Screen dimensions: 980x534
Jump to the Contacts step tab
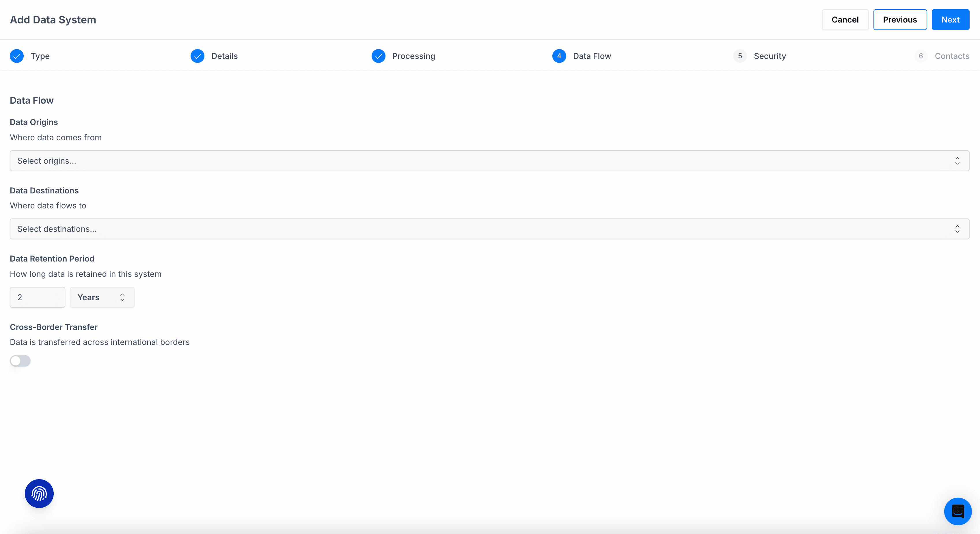(x=951, y=56)
